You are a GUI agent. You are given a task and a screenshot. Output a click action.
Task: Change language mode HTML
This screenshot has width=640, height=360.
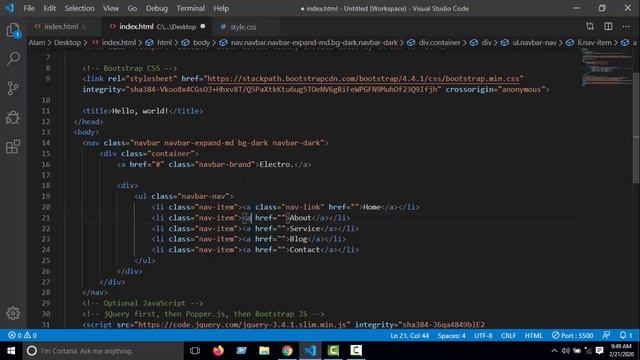pos(533,336)
